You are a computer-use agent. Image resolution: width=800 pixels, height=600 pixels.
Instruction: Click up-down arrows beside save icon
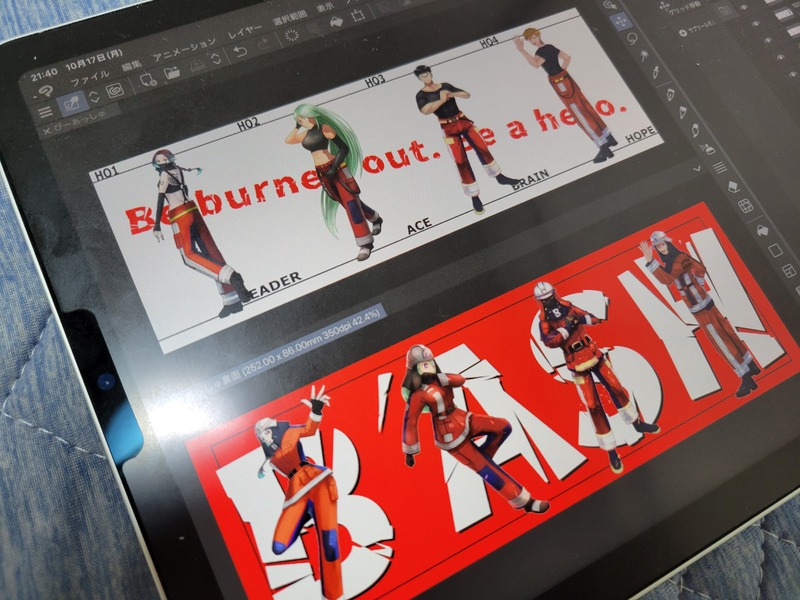coord(216,59)
